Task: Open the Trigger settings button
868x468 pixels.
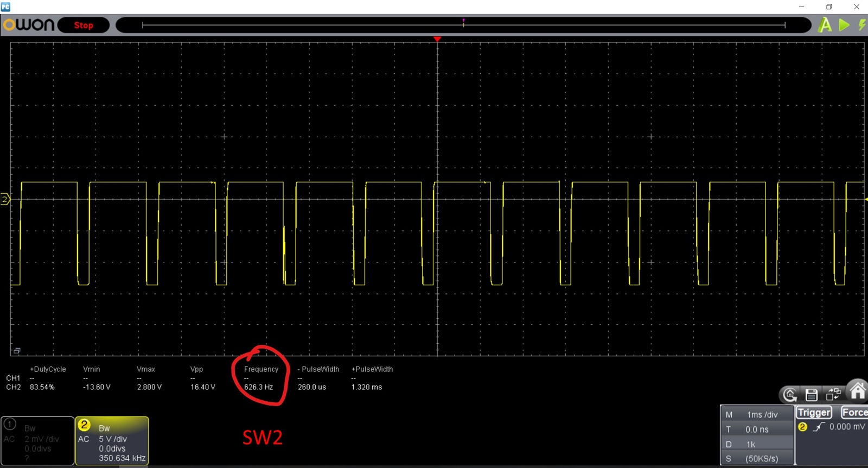Action: point(814,413)
